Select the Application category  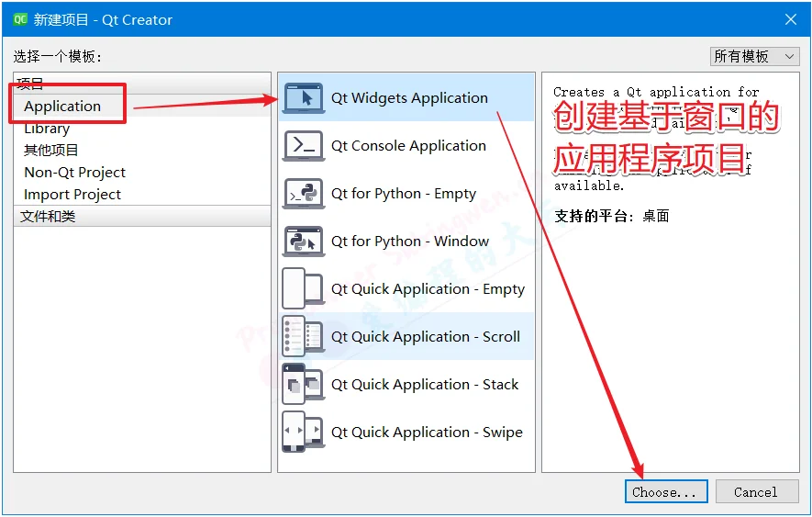point(62,106)
